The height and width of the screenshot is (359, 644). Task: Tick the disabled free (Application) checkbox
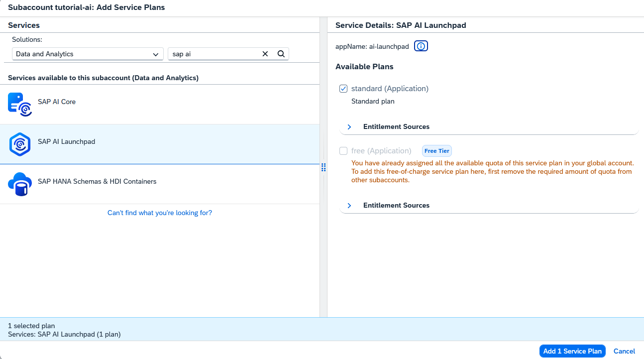[x=343, y=151]
